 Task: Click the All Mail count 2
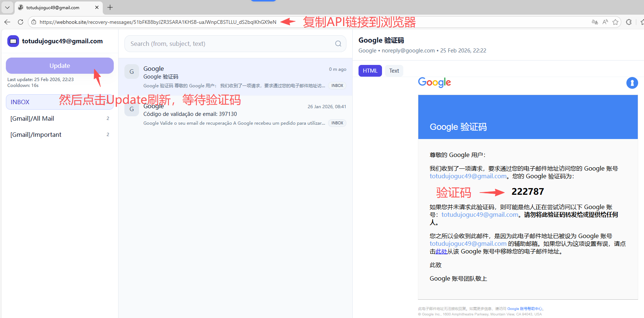pyautogui.click(x=108, y=118)
